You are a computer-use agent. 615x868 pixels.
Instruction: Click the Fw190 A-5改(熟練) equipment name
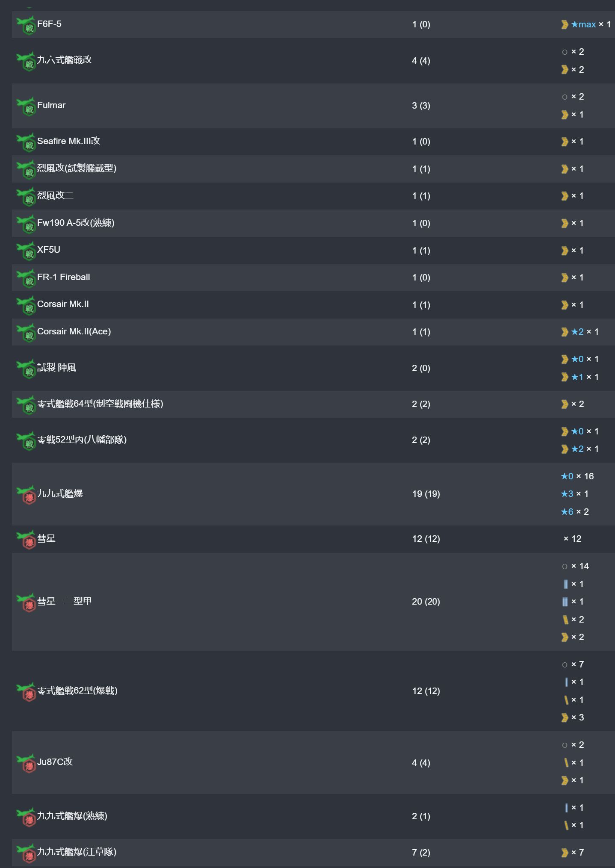(76, 223)
